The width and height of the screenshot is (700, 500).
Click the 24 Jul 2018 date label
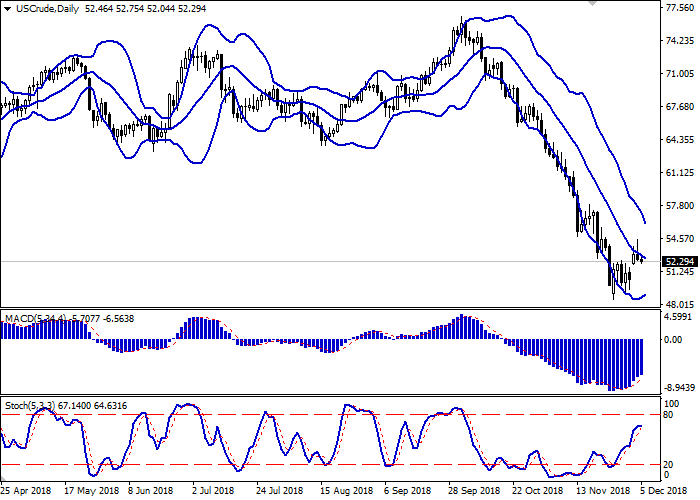[x=280, y=491]
